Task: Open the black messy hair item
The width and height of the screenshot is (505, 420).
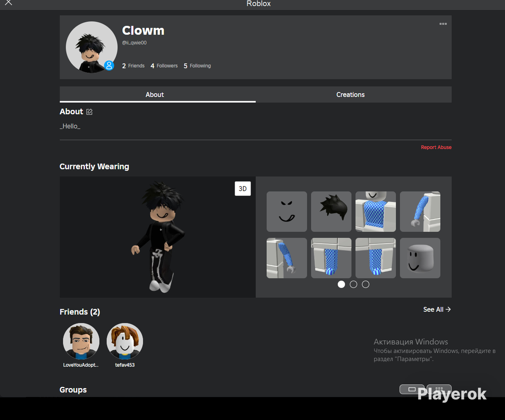Action: click(331, 212)
